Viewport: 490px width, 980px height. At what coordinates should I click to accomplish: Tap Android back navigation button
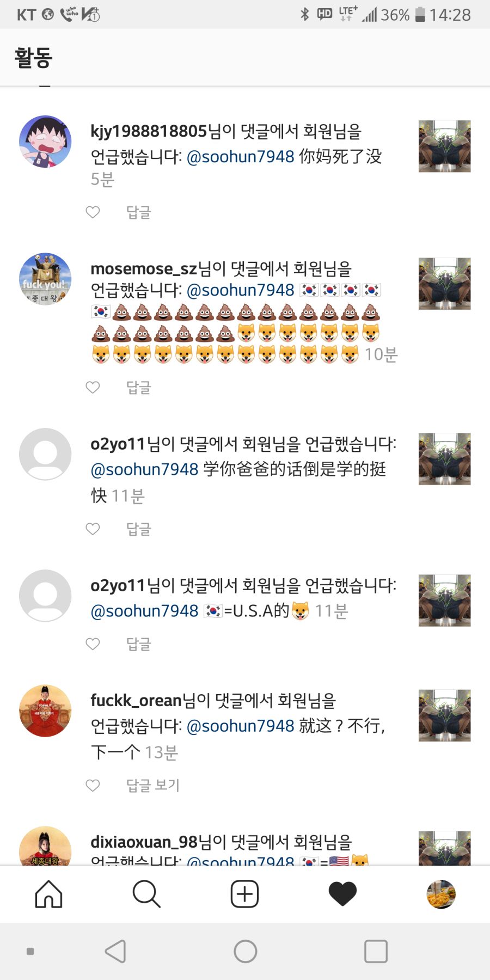click(115, 951)
